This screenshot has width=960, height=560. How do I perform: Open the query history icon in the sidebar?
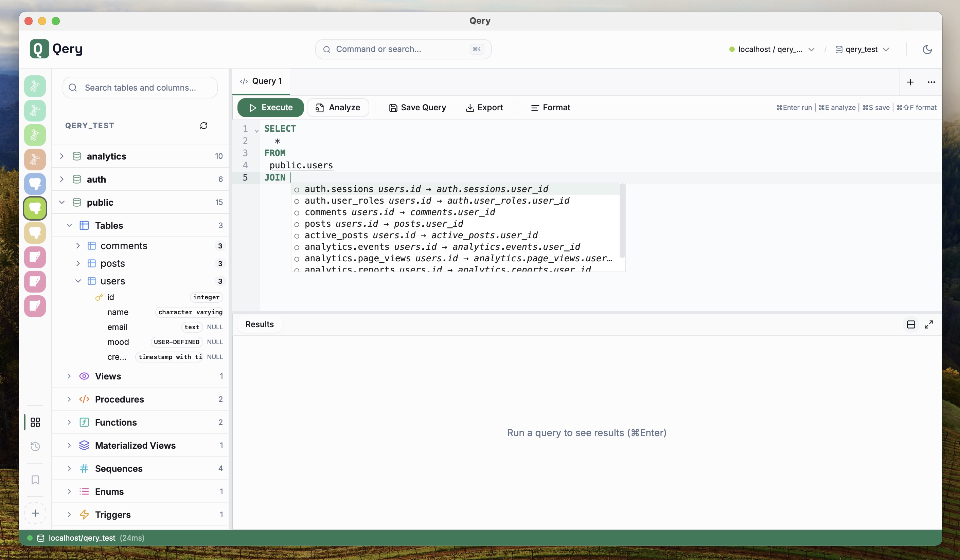[35, 446]
